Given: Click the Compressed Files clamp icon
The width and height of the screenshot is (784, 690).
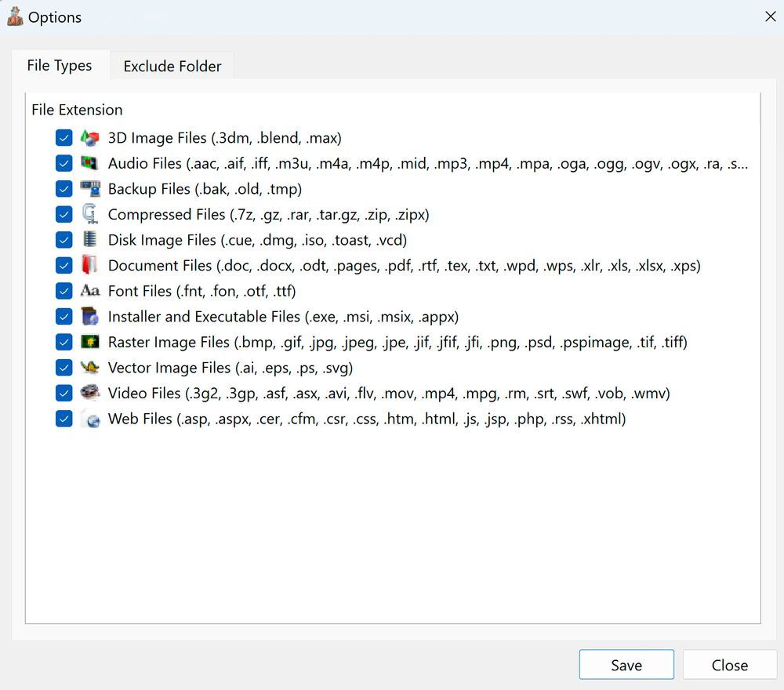Looking at the screenshot, I should coord(89,214).
